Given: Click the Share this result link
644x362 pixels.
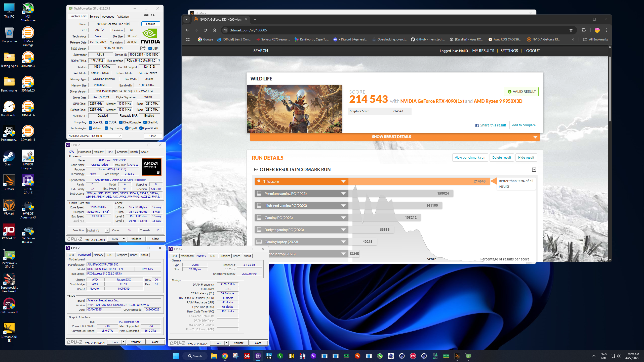Looking at the screenshot, I should pyautogui.click(x=491, y=125).
